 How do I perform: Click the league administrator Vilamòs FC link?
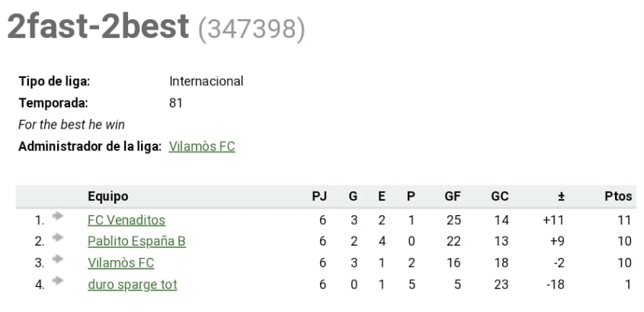click(x=201, y=147)
